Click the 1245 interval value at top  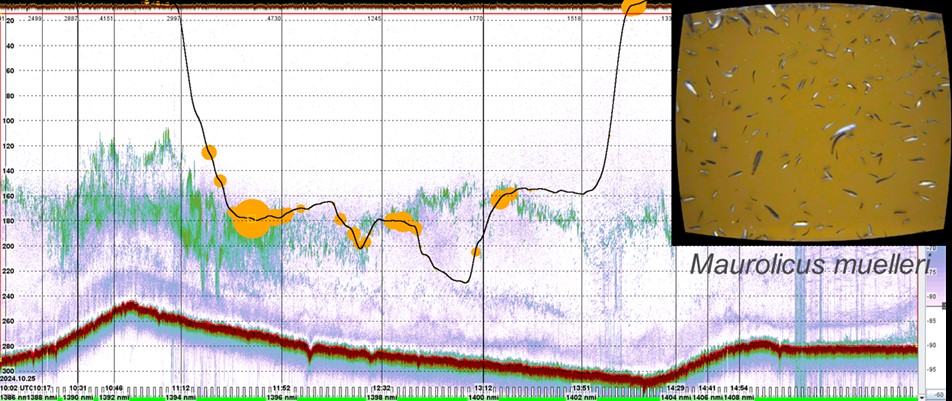click(x=374, y=19)
